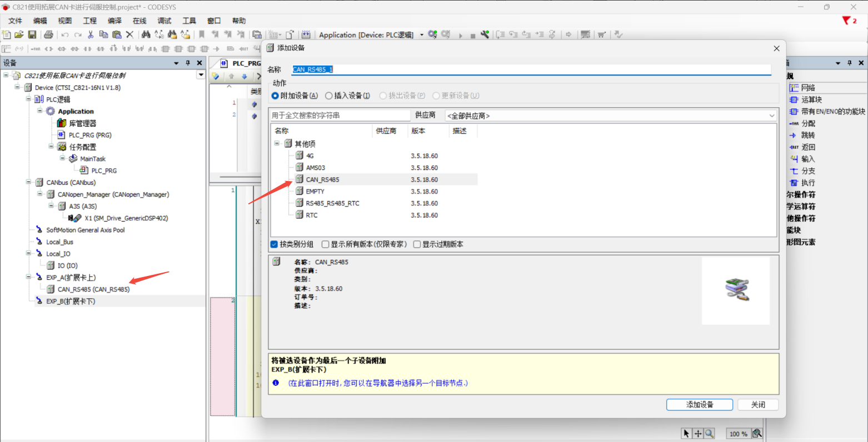Open the 工程 menu
The width and height of the screenshot is (868, 442).
[x=90, y=21]
